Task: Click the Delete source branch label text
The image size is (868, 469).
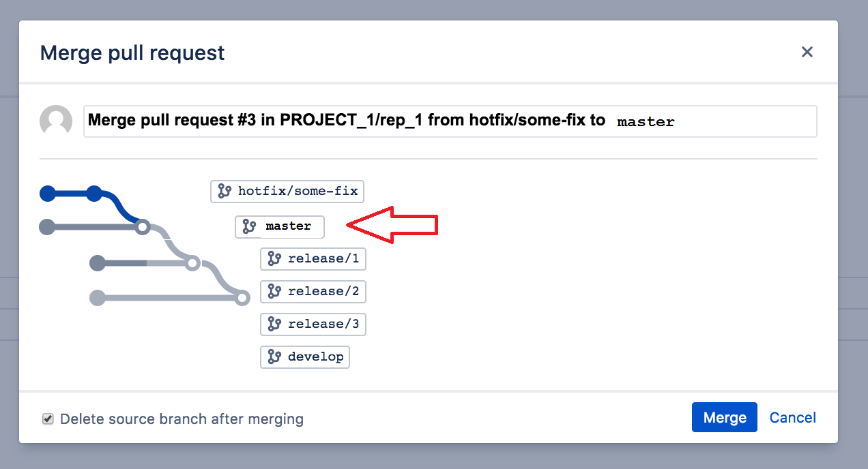Action: (x=182, y=419)
